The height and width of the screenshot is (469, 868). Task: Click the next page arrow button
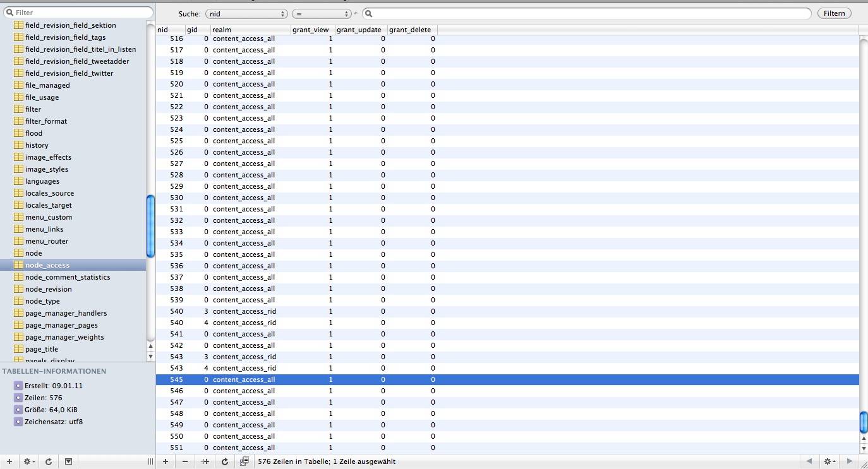point(848,461)
